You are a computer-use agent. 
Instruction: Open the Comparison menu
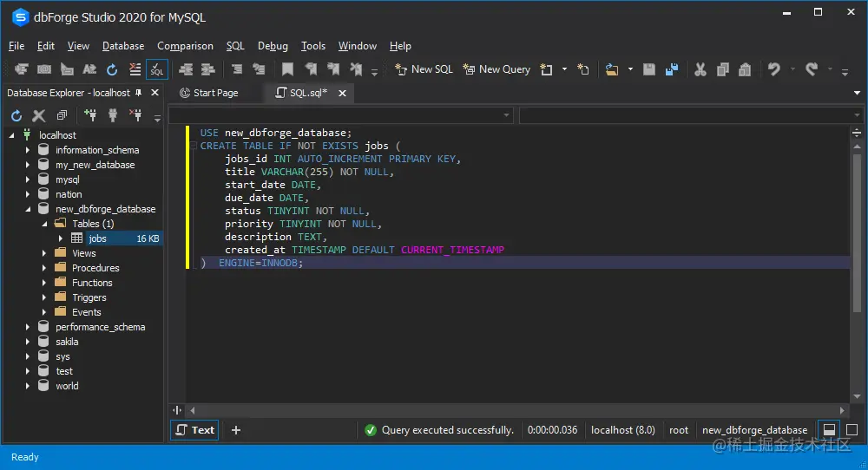pyautogui.click(x=185, y=46)
